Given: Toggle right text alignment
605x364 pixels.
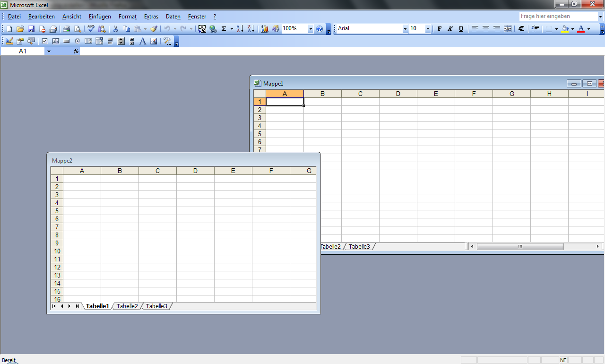Looking at the screenshot, I should [497, 29].
